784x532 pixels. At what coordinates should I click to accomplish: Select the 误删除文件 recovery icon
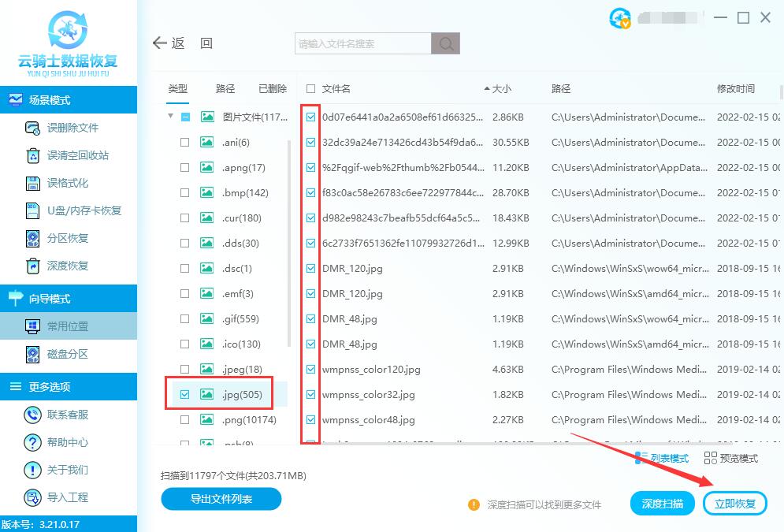pos(32,128)
